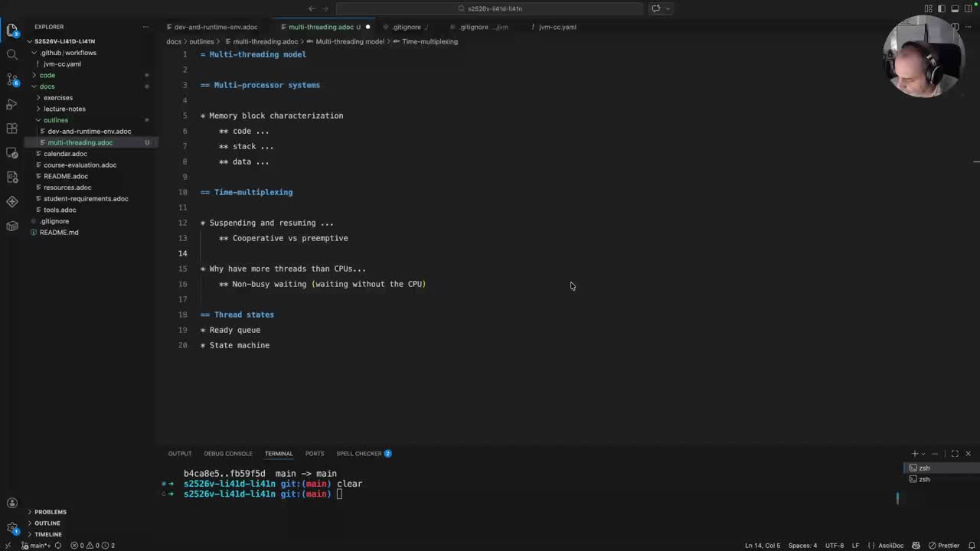Switch to the TERMINAL panel tab
Screen dimensions: 980x551
[x=278, y=453]
